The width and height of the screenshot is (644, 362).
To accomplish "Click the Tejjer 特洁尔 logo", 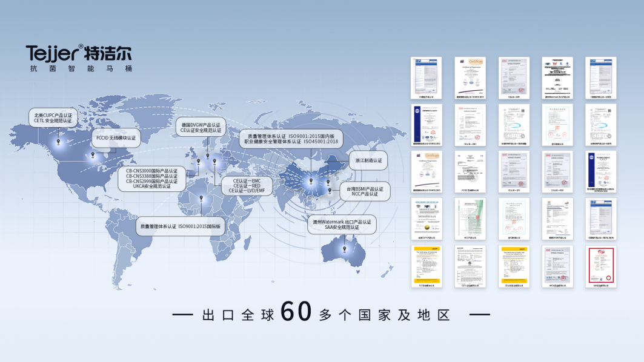I will point(79,53).
